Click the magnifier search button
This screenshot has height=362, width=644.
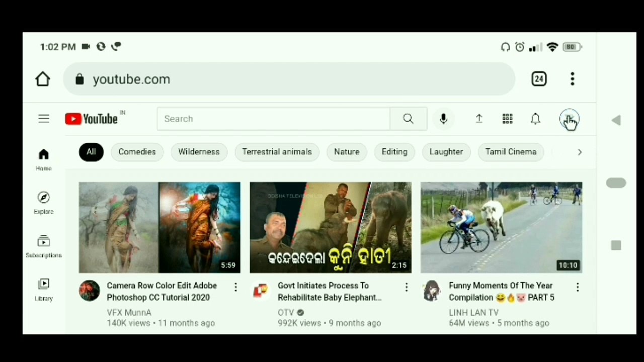(408, 119)
